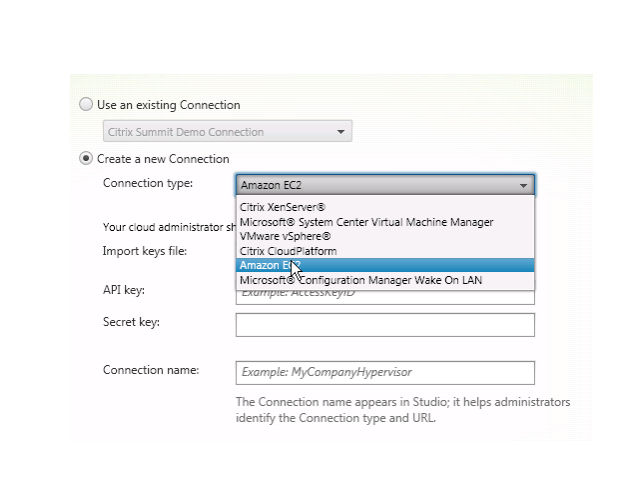
Task: Click the 'Connection name appears in Studio' help text
Action: pyautogui.click(x=403, y=410)
